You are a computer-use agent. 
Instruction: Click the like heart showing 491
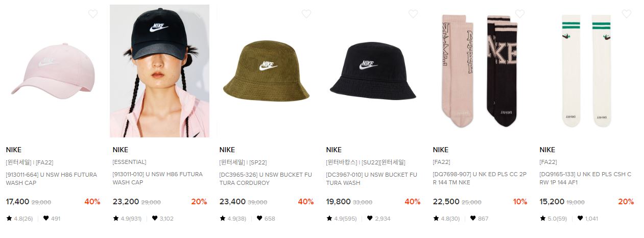click(x=46, y=218)
